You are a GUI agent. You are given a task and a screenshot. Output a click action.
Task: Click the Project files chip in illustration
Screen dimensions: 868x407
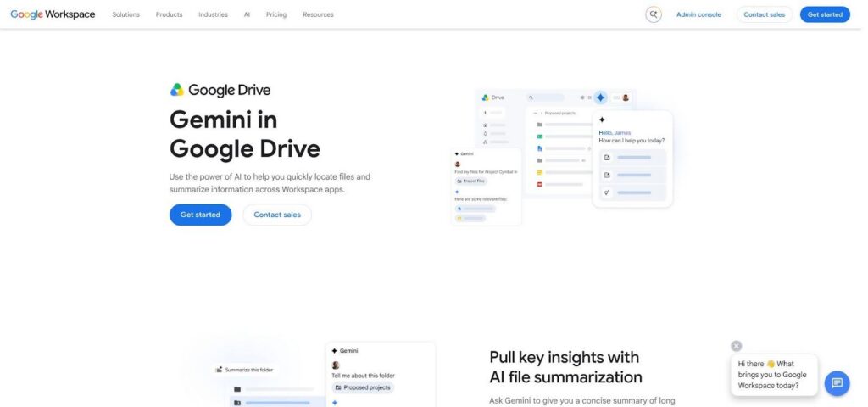click(470, 181)
